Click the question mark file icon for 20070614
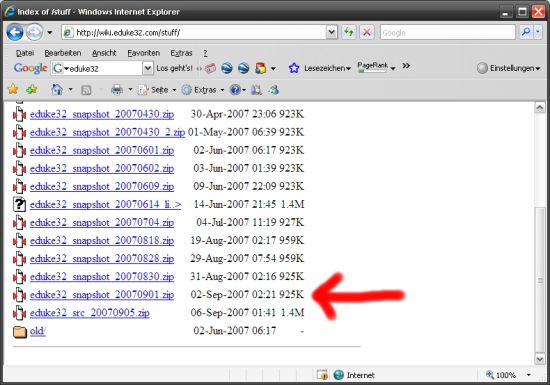Screen dimensions: 550x385 (x=19, y=204)
